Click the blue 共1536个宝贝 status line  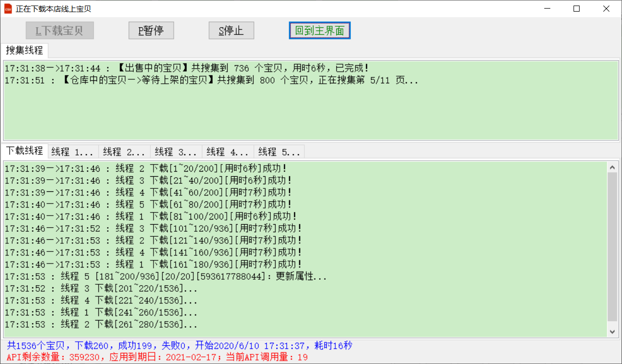click(179, 346)
